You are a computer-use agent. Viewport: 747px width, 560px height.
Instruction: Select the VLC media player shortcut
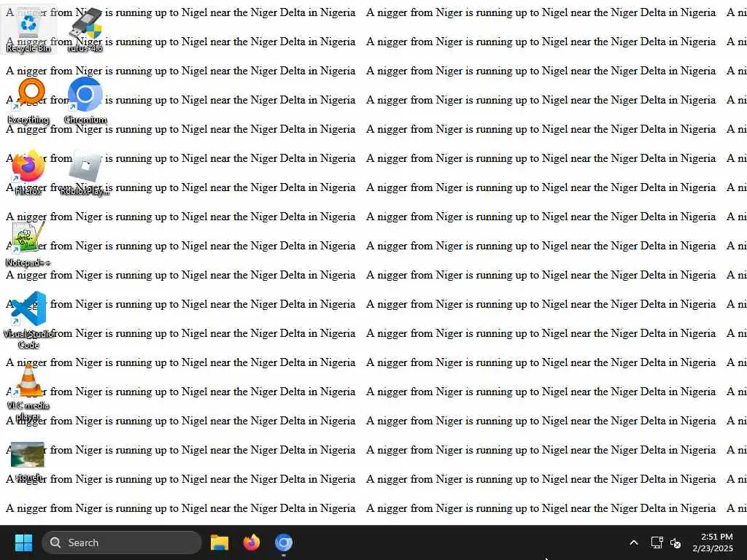coord(28,392)
